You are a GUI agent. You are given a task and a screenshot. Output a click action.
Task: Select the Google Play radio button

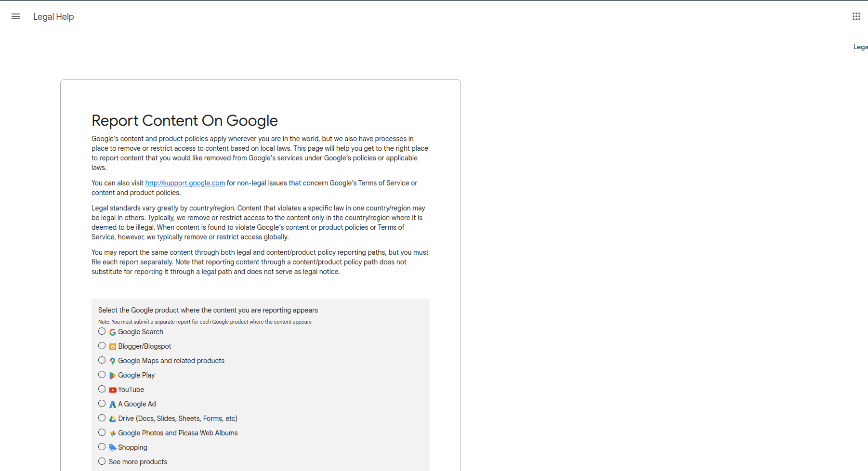[x=102, y=375]
